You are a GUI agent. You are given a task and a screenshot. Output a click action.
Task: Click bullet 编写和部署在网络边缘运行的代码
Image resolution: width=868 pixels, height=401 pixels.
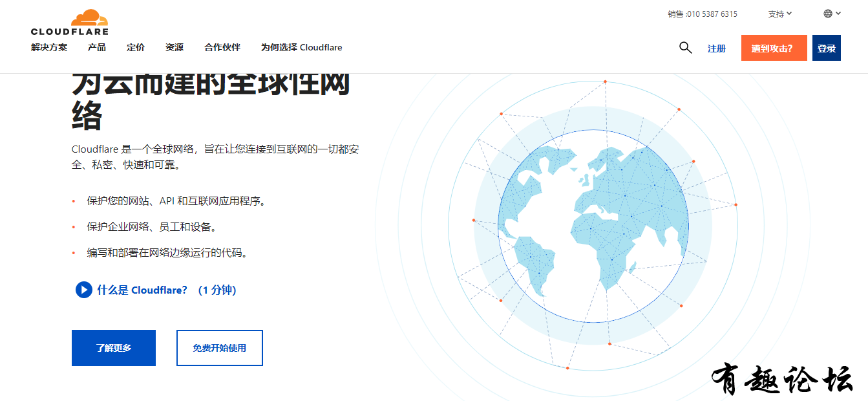pyautogui.click(x=167, y=253)
